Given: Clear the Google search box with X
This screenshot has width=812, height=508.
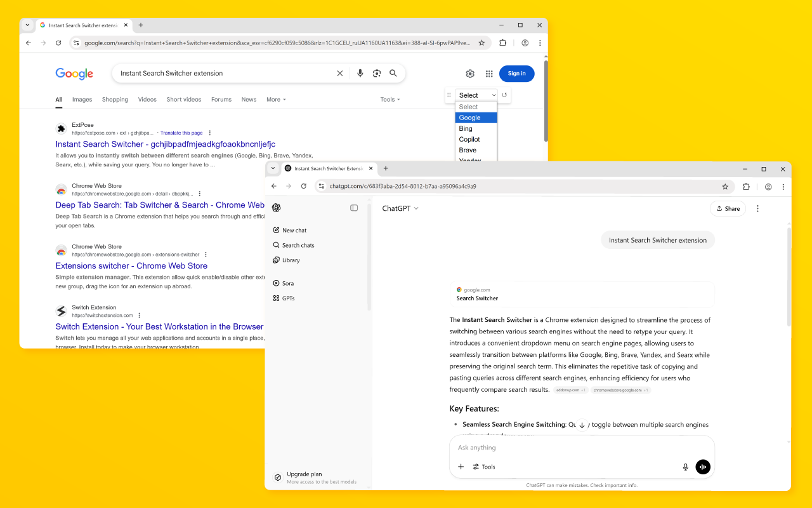Looking at the screenshot, I should 340,74.
